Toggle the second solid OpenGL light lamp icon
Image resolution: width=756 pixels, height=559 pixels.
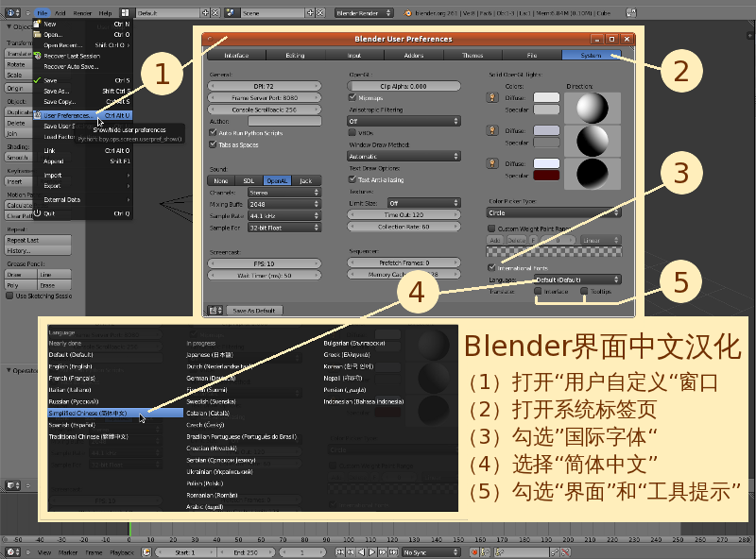click(492, 130)
